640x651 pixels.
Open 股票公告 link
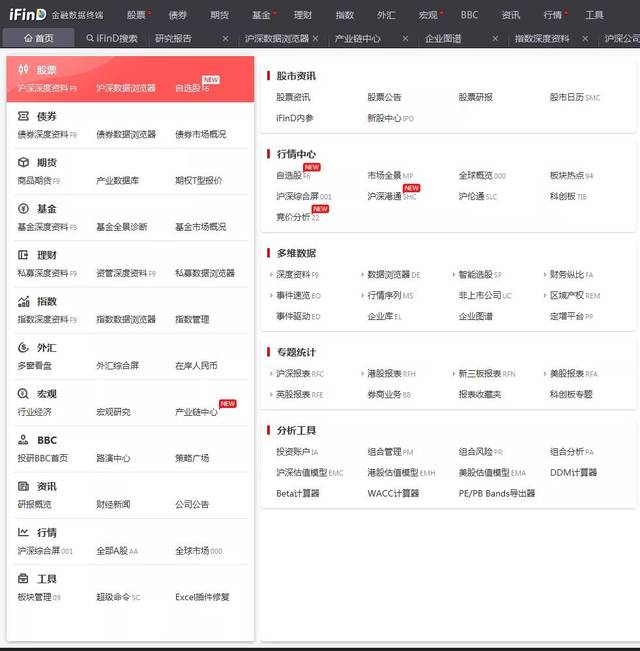384,97
